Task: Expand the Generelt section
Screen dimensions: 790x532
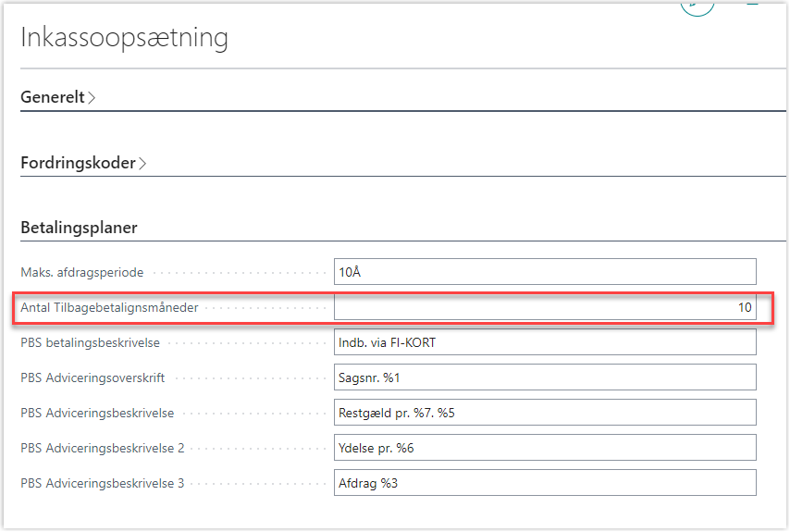Action: coord(58,97)
